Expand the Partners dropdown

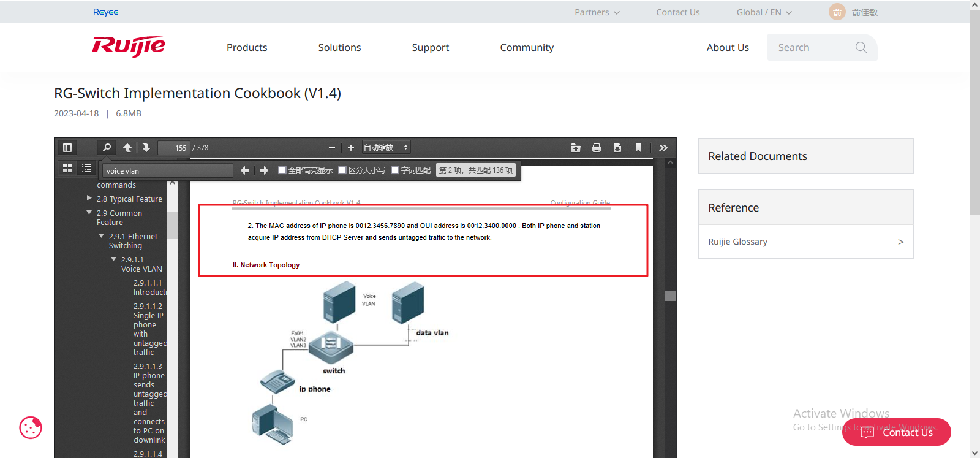click(597, 12)
